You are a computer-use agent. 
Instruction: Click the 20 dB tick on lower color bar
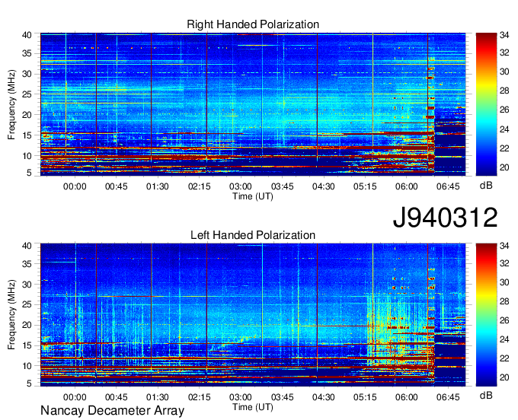(x=504, y=377)
